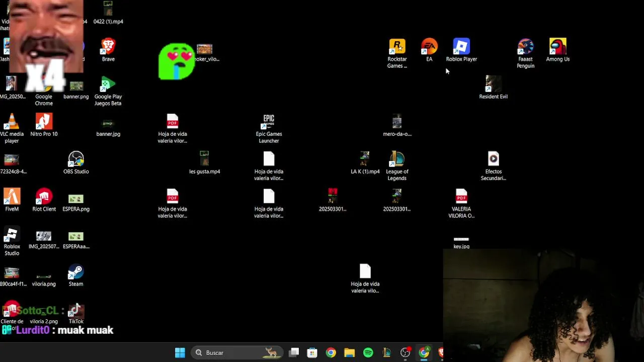Select the ESPERA.png image file

76,203
